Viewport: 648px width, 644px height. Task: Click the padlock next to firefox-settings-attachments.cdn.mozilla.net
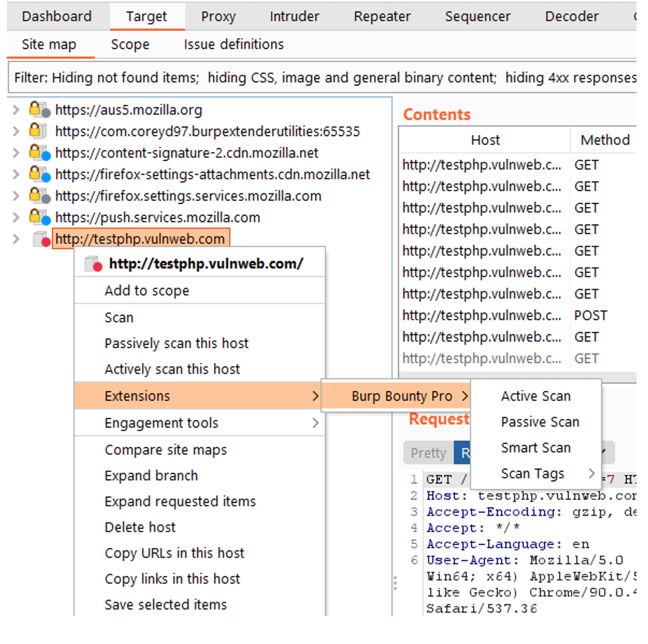pyautogui.click(x=35, y=174)
